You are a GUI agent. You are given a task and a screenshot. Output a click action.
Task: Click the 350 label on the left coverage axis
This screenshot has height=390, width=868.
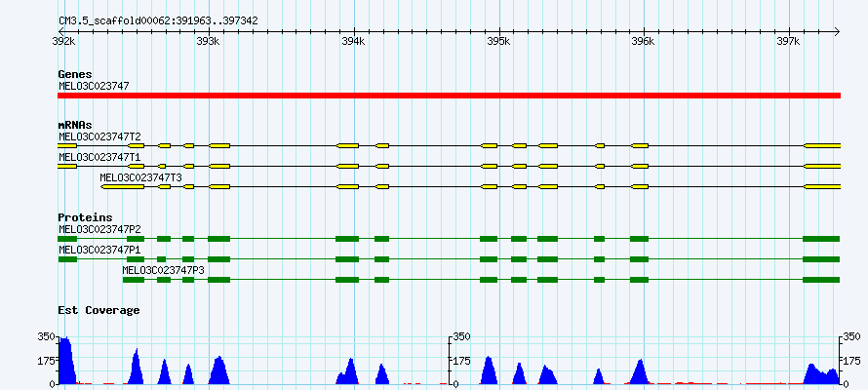[46, 336]
